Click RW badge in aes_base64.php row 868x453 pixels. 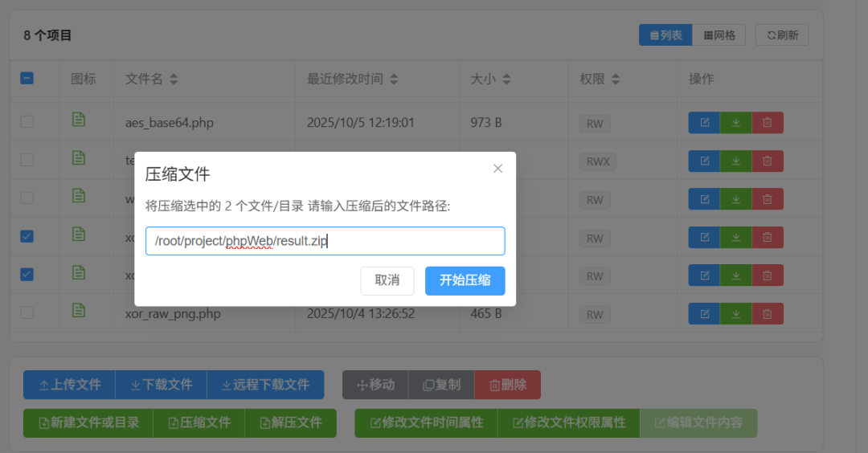coord(595,124)
